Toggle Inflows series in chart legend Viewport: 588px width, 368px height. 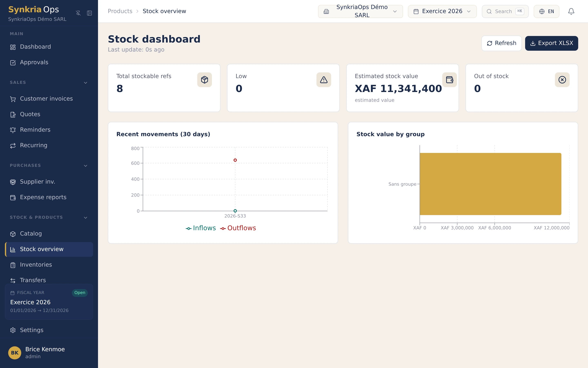201,228
